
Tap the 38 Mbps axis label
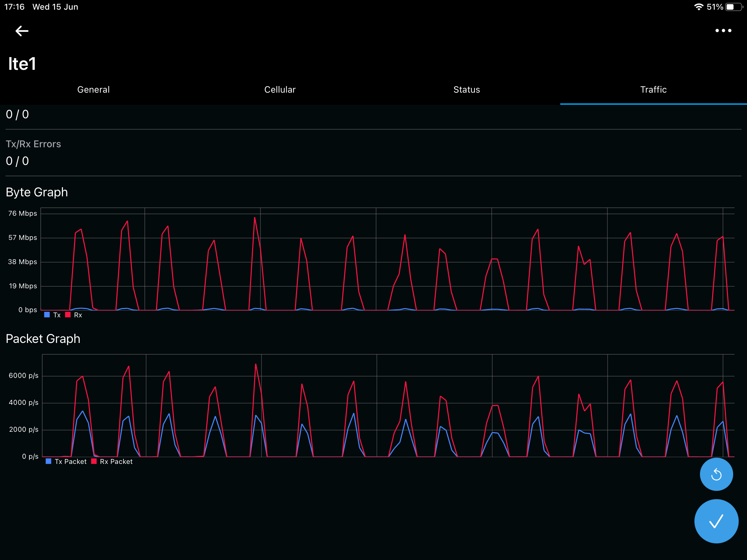pyautogui.click(x=23, y=262)
